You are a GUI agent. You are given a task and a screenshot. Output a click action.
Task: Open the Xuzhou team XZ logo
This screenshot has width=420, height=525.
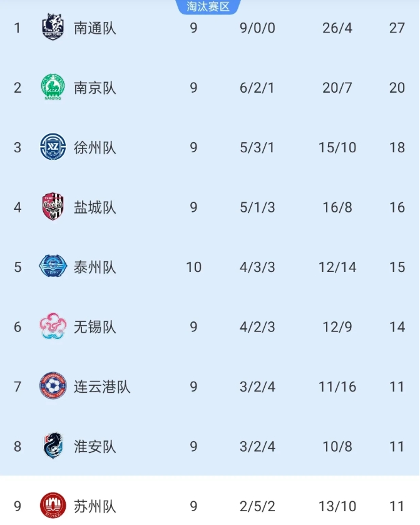click(53, 147)
